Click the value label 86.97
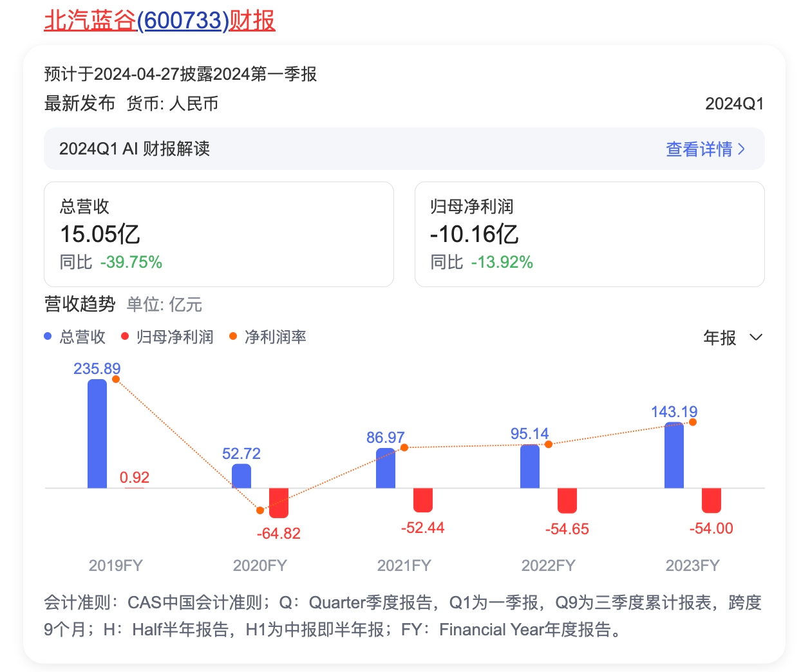The height and width of the screenshot is (672, 801). (386, 438)
